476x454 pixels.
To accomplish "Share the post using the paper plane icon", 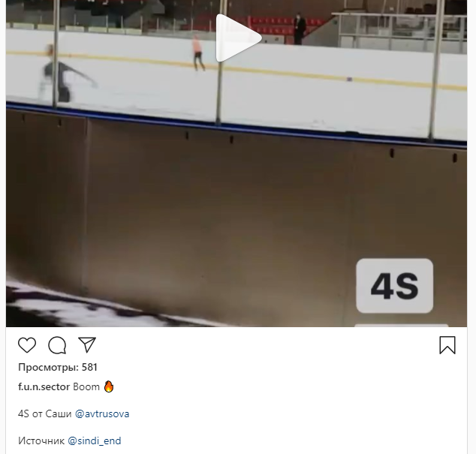I will click(x=87, y=344).
